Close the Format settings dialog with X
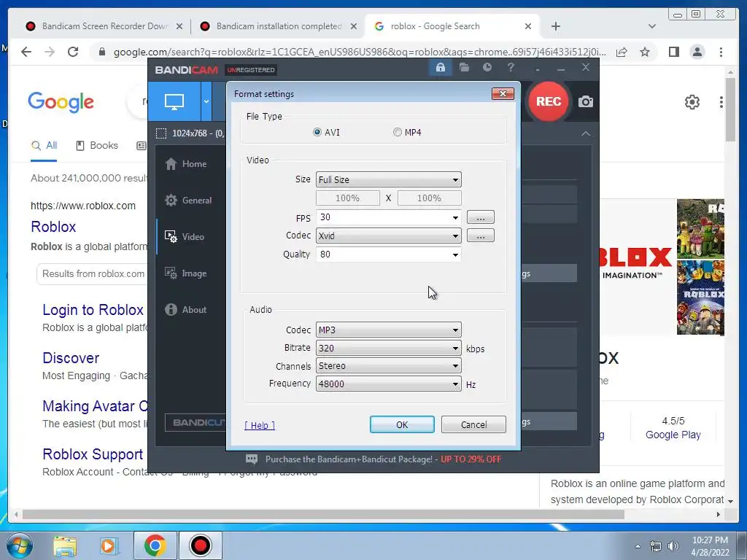 pos(503,94)
